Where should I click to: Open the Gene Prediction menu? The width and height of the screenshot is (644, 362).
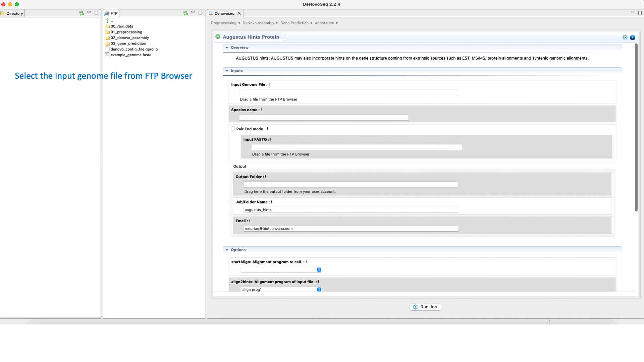tap(296, 23)
